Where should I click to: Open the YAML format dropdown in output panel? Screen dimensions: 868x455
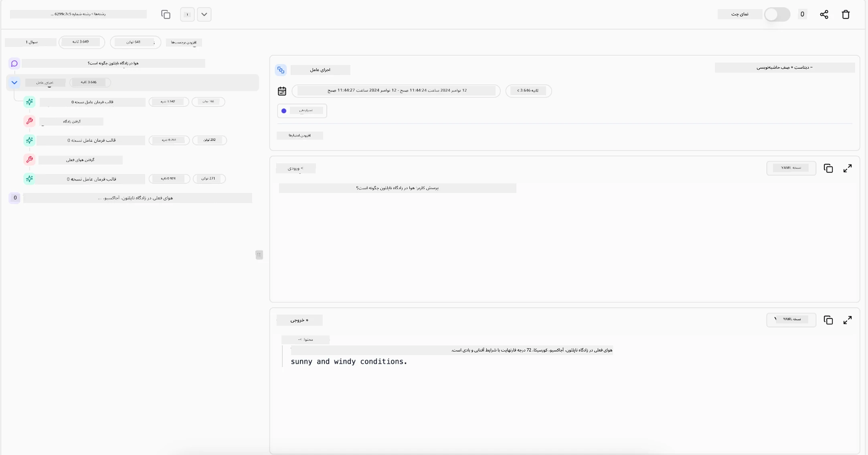coord(791,320)
